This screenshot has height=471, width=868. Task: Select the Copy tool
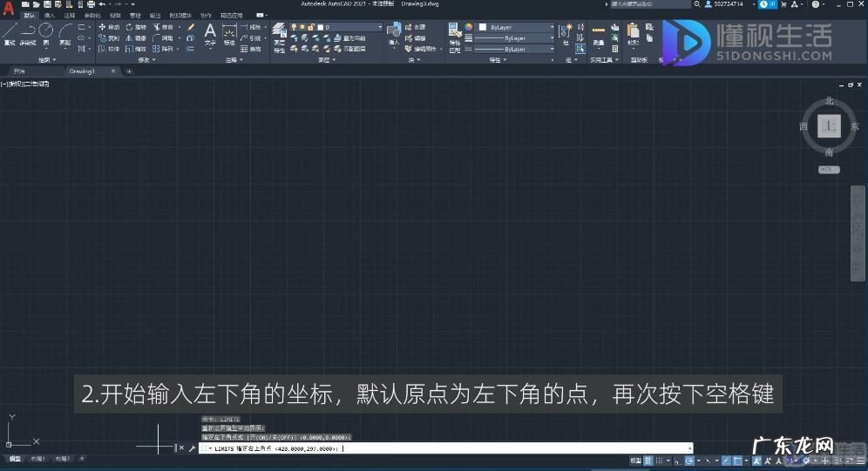[108, 37]
